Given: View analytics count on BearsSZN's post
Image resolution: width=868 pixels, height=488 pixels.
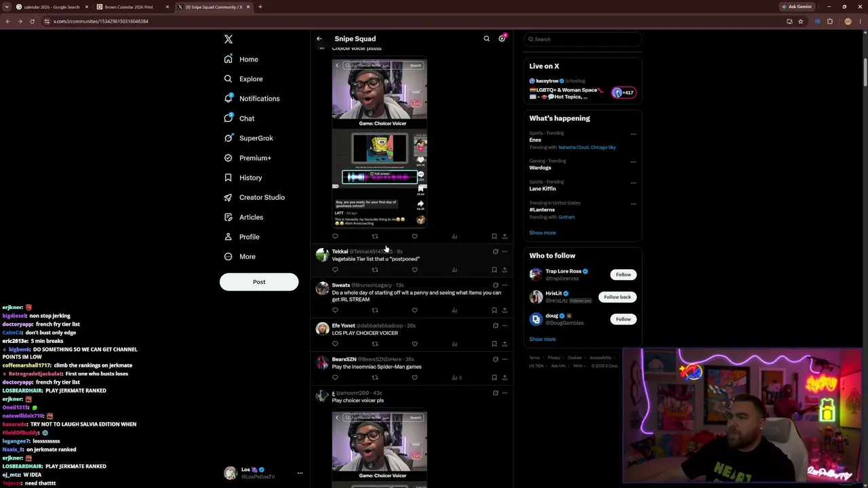Looking at the screenshot, I should point(456,378).
